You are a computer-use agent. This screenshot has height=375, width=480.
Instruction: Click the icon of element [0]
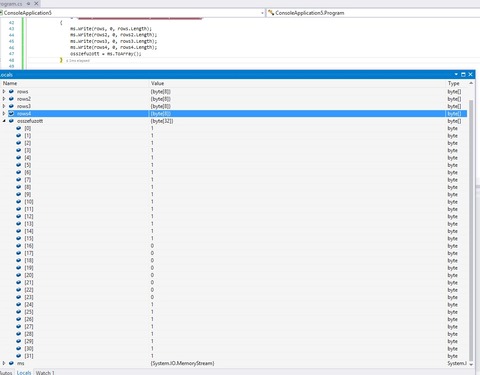click(19, 128)
